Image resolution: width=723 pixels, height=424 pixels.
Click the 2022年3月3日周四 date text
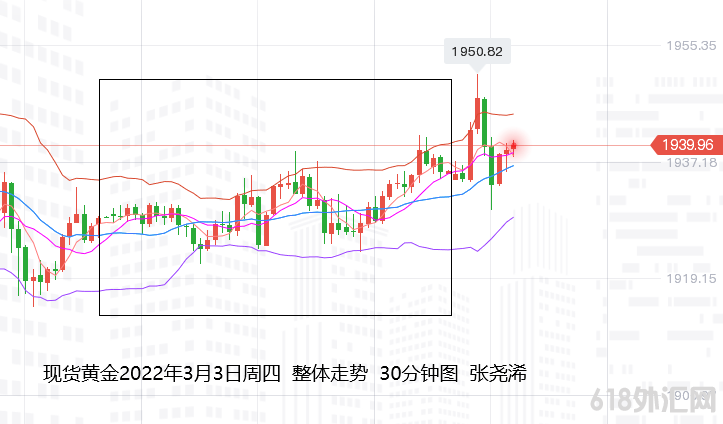[x=199, y=374]
